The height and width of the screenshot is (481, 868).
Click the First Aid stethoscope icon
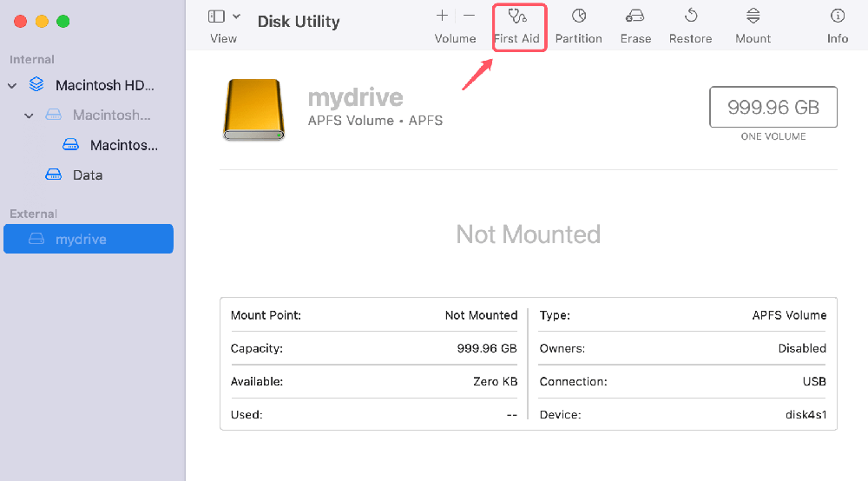point(517,16)
